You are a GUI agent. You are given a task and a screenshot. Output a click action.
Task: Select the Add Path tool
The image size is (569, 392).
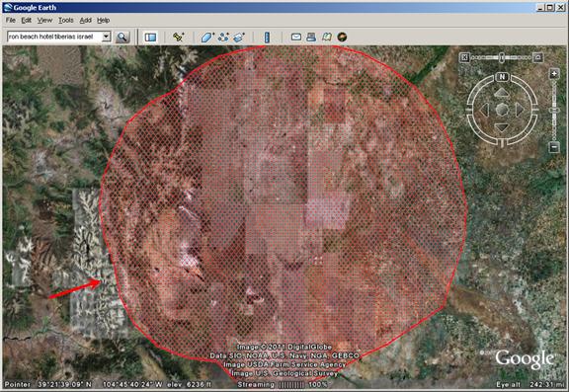pos(223,37)
